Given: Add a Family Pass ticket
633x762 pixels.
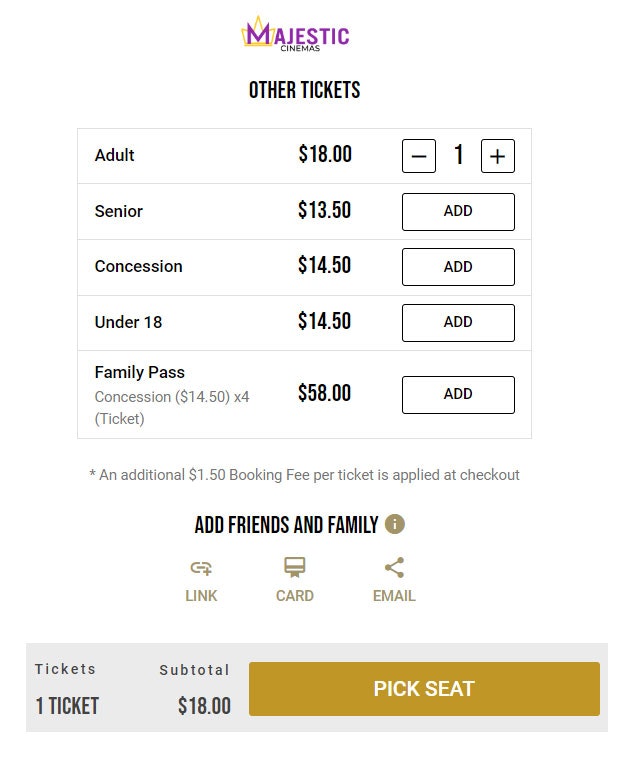Looking at the screenshot, I should (458, 395).
